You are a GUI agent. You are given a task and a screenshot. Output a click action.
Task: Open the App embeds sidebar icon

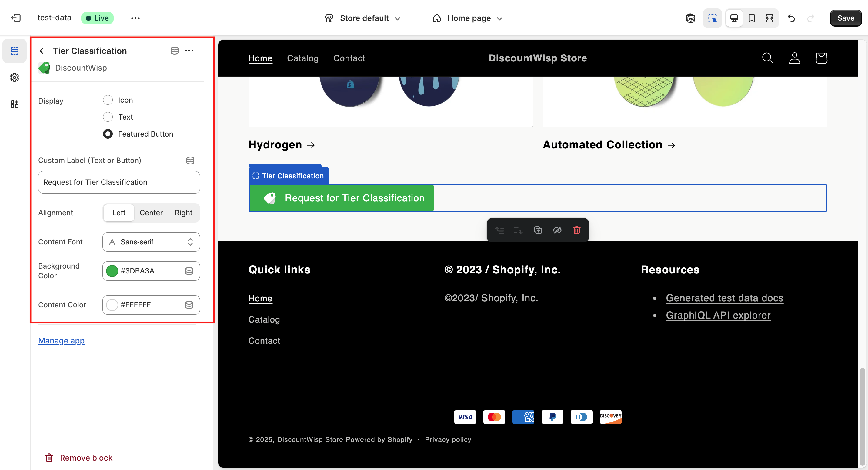point(15,104)
